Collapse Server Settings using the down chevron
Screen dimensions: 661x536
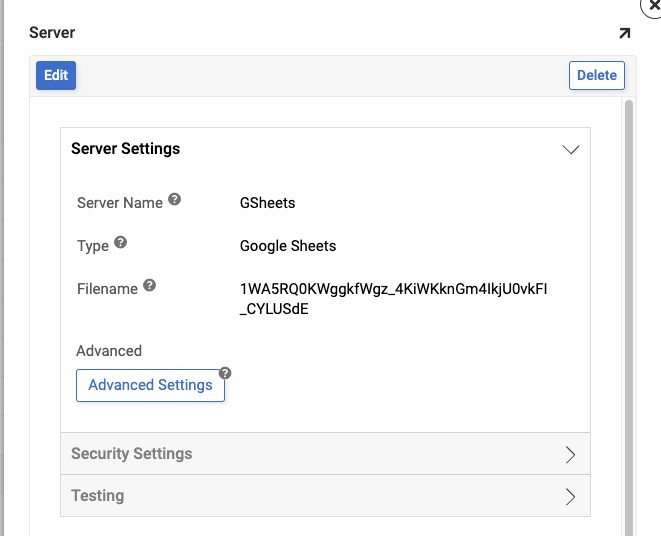point(571,149)
